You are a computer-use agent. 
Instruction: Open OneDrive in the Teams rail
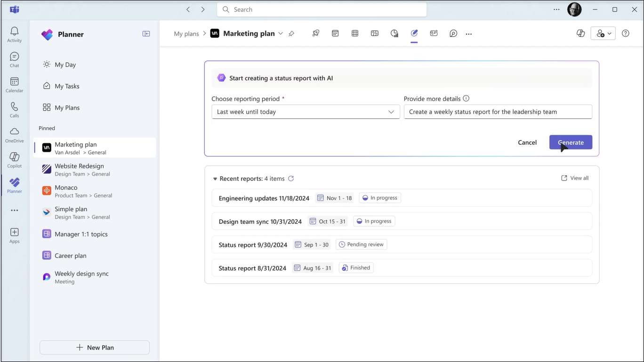click(x=15, y=135)
